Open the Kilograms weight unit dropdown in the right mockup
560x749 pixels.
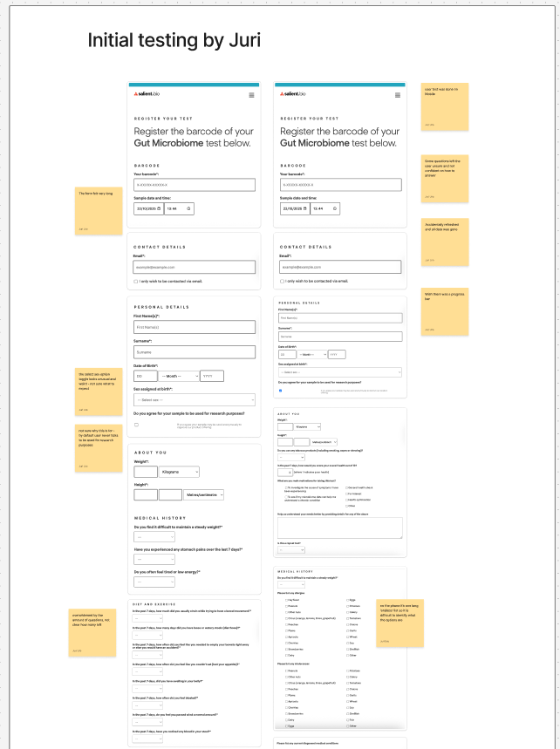tap(307, 426)
